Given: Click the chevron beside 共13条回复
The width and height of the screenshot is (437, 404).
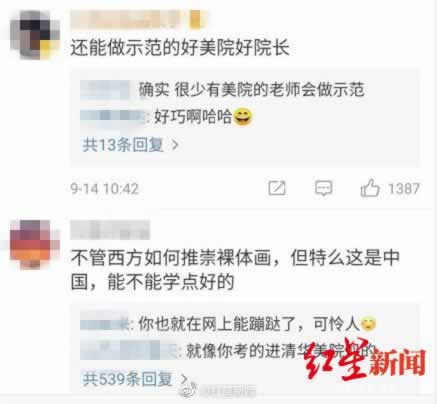Looking at the screenshot, I should tap(175, 145).
